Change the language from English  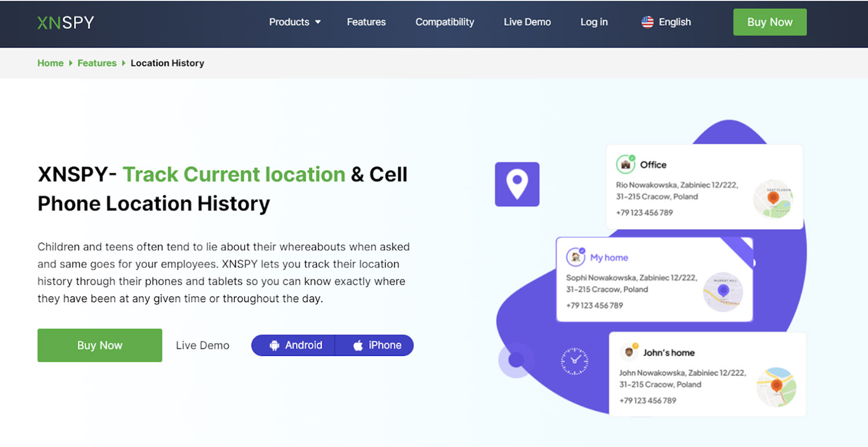coord(666,22)
